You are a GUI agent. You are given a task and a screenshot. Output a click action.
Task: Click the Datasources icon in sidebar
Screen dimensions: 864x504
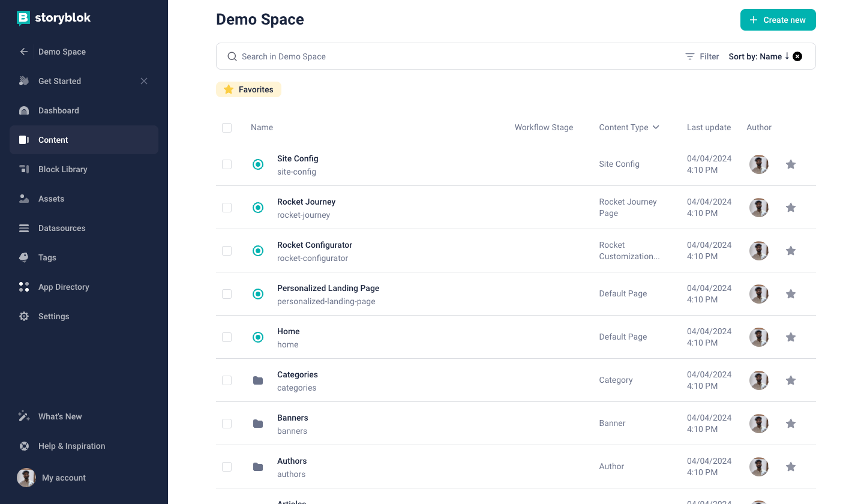24,228
